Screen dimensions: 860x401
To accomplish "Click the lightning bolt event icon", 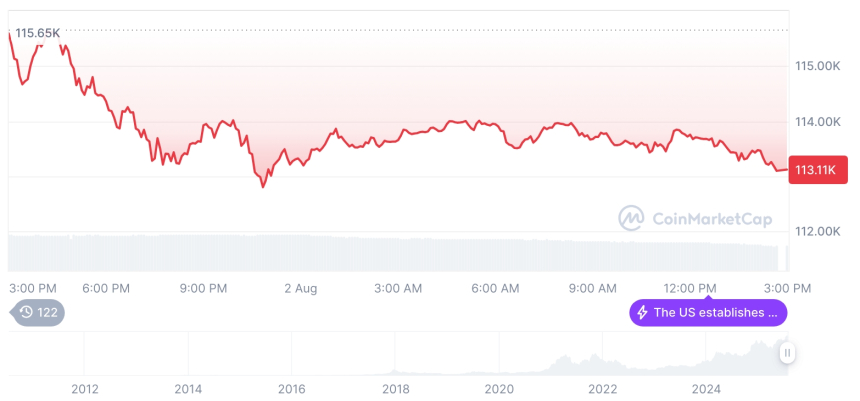I will [642, 313].
